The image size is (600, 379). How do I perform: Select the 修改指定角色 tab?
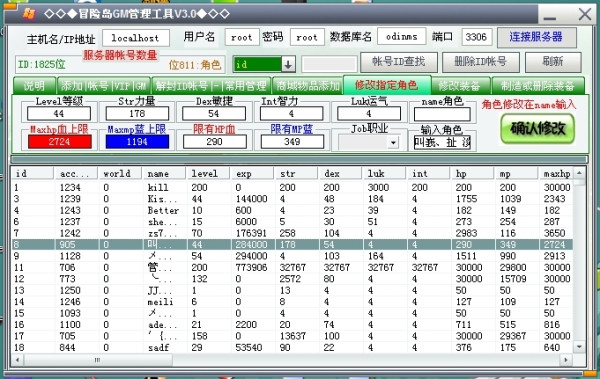[x=387, y=85]
